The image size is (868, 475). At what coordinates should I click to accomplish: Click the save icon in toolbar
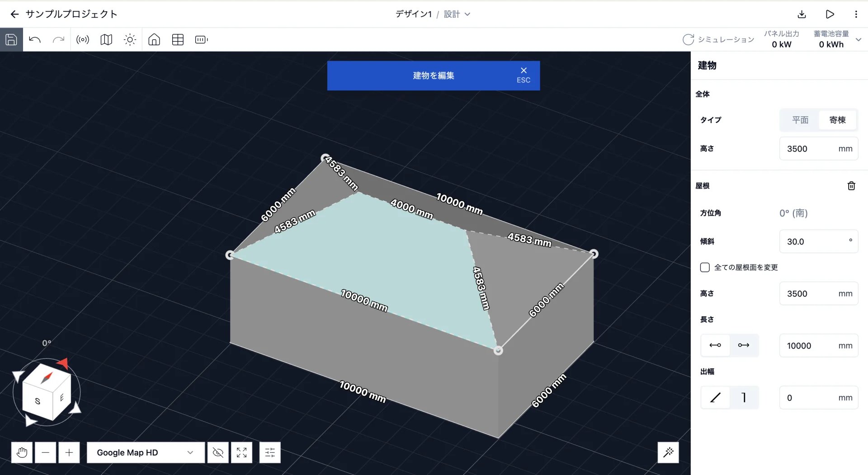[x=11, y=40]
